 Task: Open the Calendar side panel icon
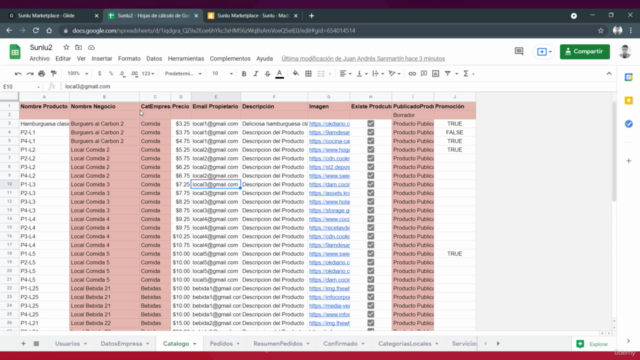pyautogui.click(x=629, y=77)
